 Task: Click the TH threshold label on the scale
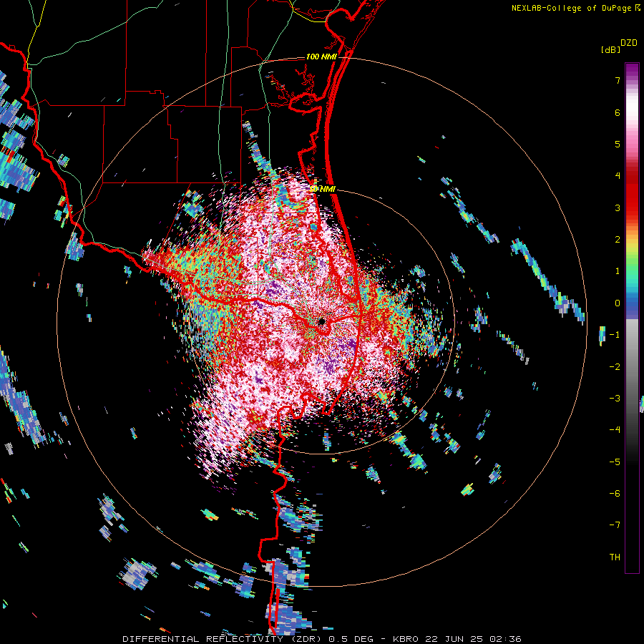(x=615, y=557)
